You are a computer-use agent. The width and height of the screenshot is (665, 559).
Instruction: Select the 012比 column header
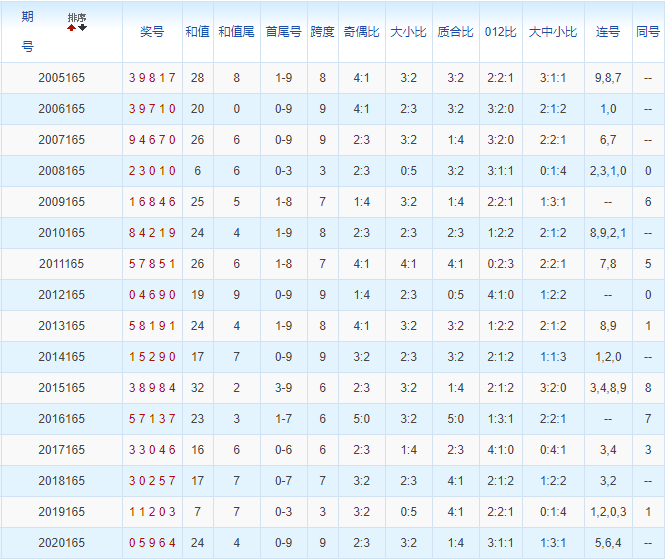click(x=500, y=32)
